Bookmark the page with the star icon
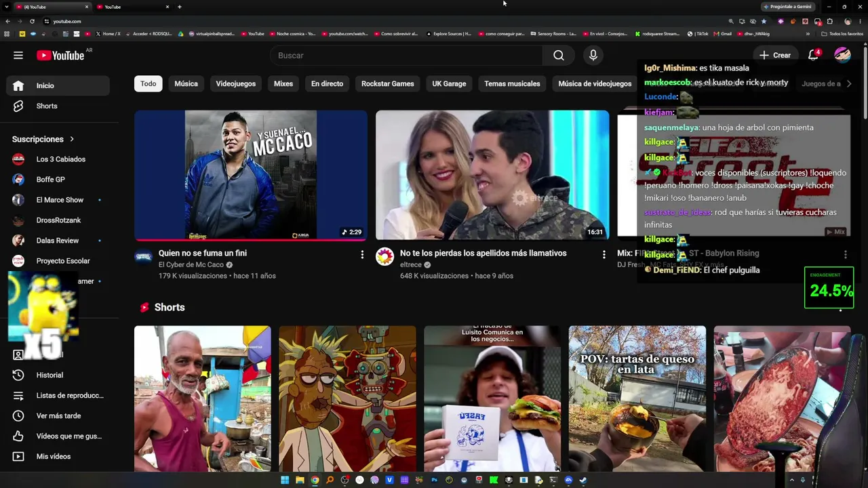 [764, 22]
